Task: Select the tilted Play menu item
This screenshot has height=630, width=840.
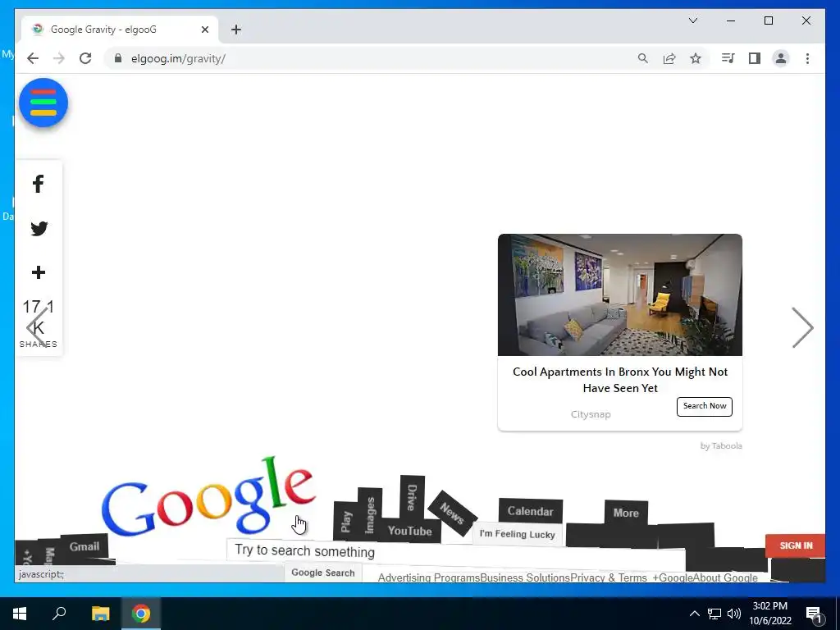Action: 345,521
